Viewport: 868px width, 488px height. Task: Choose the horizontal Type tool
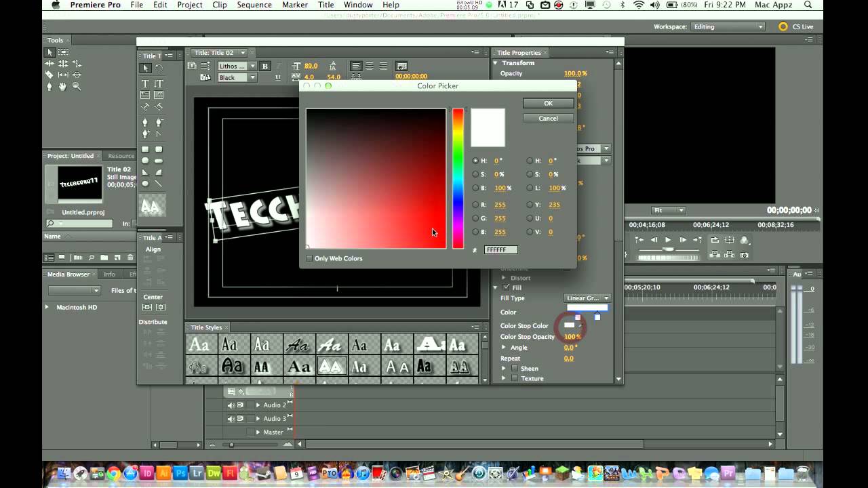coord(145,83)
